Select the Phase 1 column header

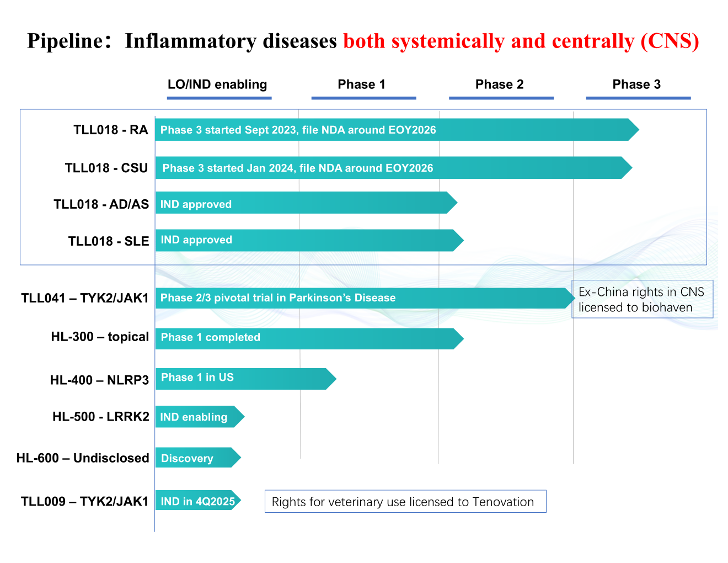coord(361,84)
